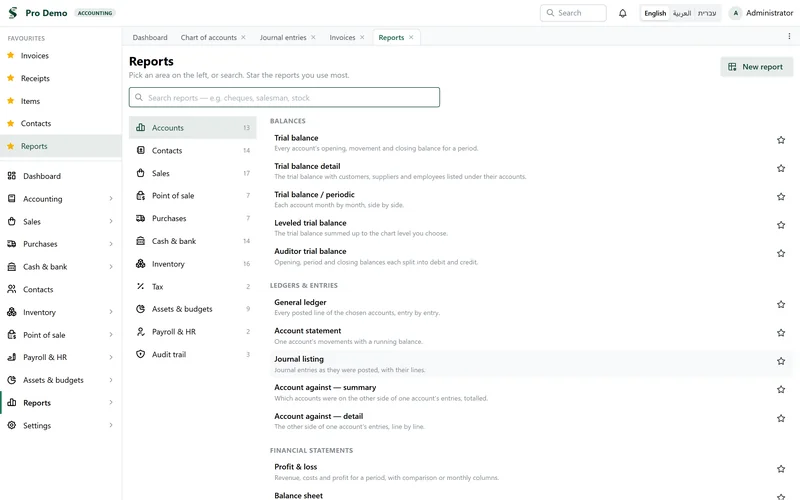Viewport: 800px width, 500px height.
Task: Switch language to Hebrew
Action: point(707,13)
